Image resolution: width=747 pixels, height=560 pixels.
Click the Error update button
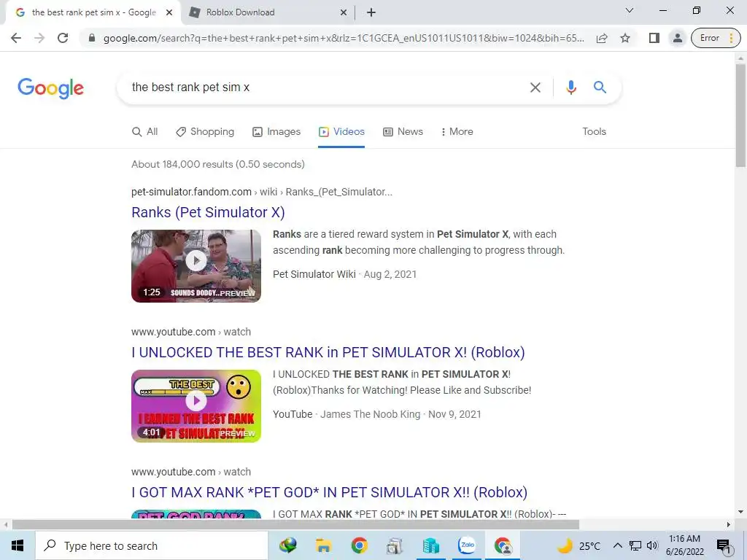point(716,38)
